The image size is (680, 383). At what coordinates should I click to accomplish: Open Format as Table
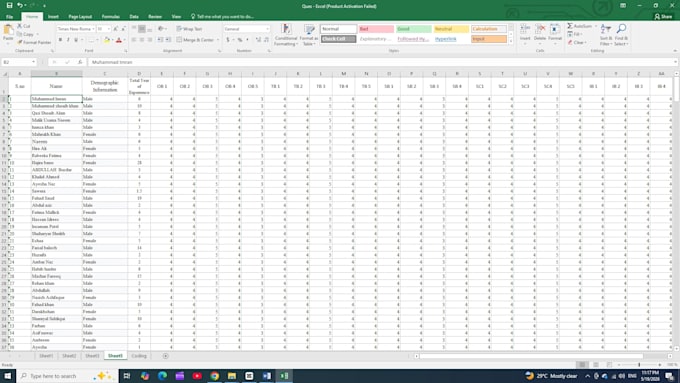point(309,35)
